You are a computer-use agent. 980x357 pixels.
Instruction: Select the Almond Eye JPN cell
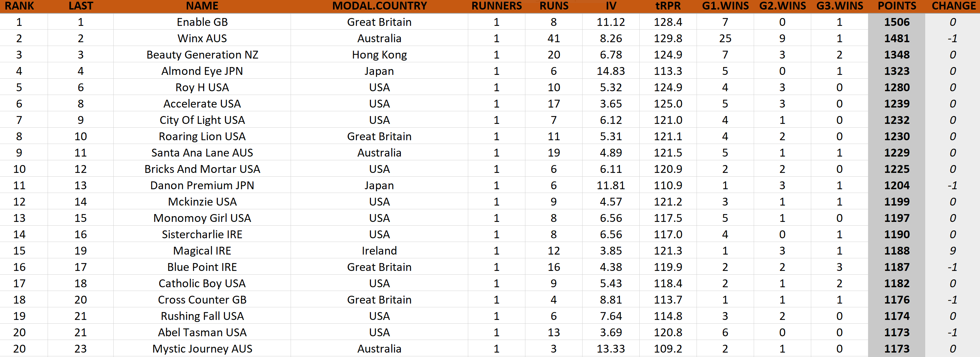[x=202, y=71]
